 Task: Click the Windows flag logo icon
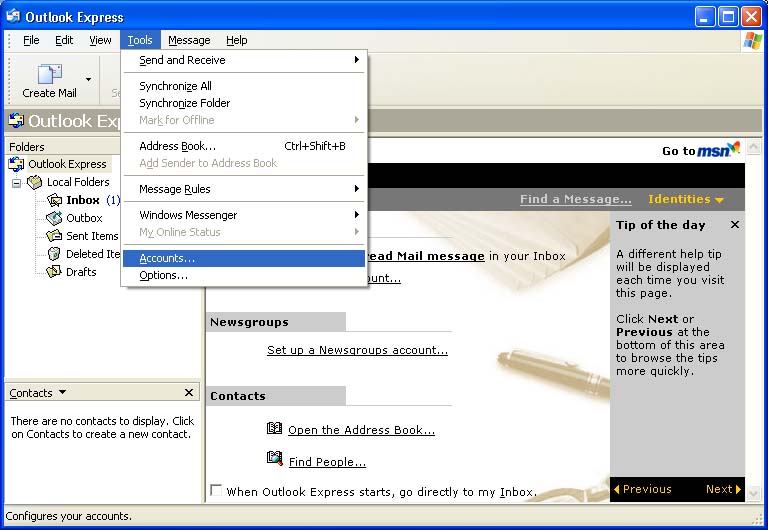click(x=753, y=41)
